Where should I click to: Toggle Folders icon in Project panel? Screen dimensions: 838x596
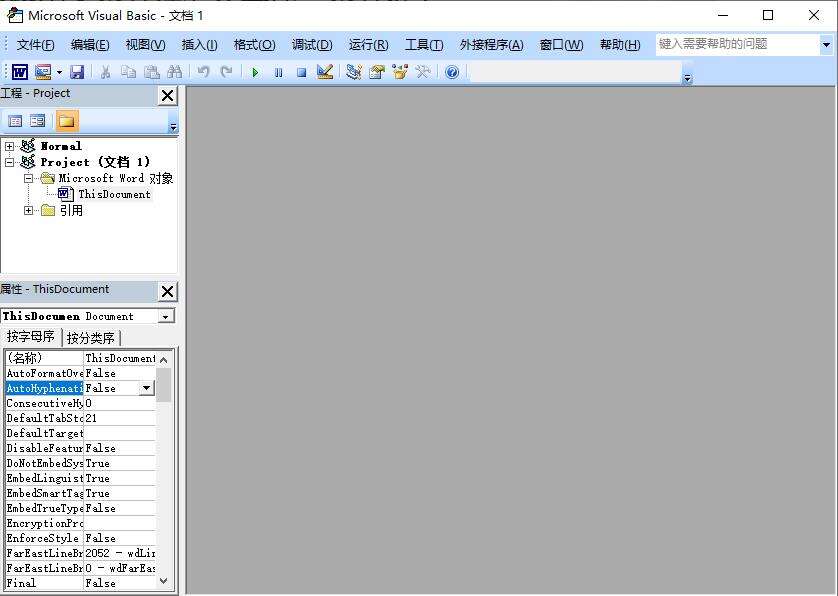pyautogui.click(x=67, y=121)
